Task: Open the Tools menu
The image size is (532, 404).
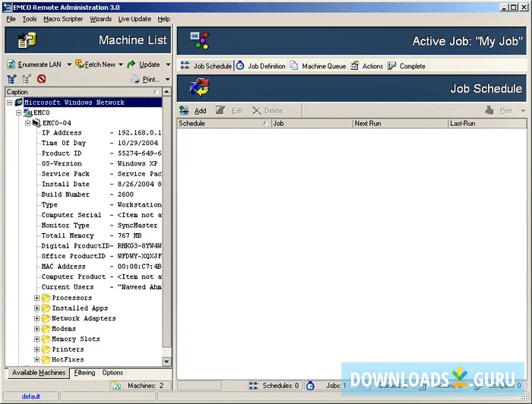Action: click(x=30, y=19)
